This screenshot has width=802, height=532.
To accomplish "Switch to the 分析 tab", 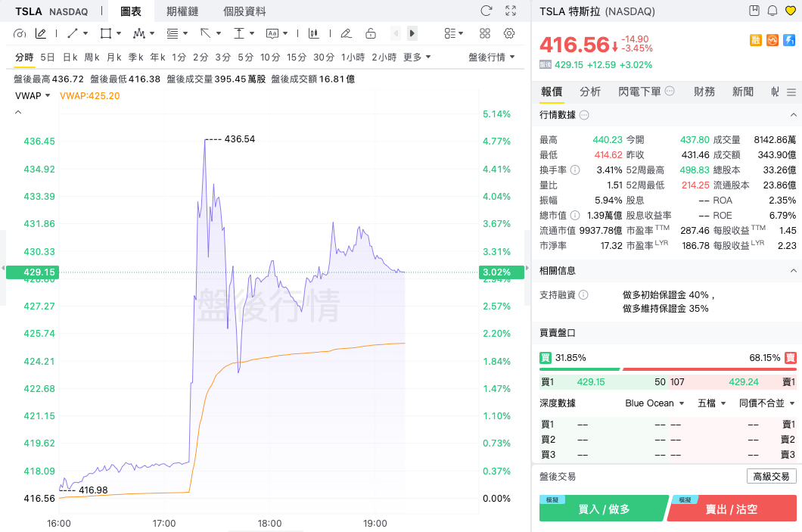I will pyautogui.click(x=589, y=92).
